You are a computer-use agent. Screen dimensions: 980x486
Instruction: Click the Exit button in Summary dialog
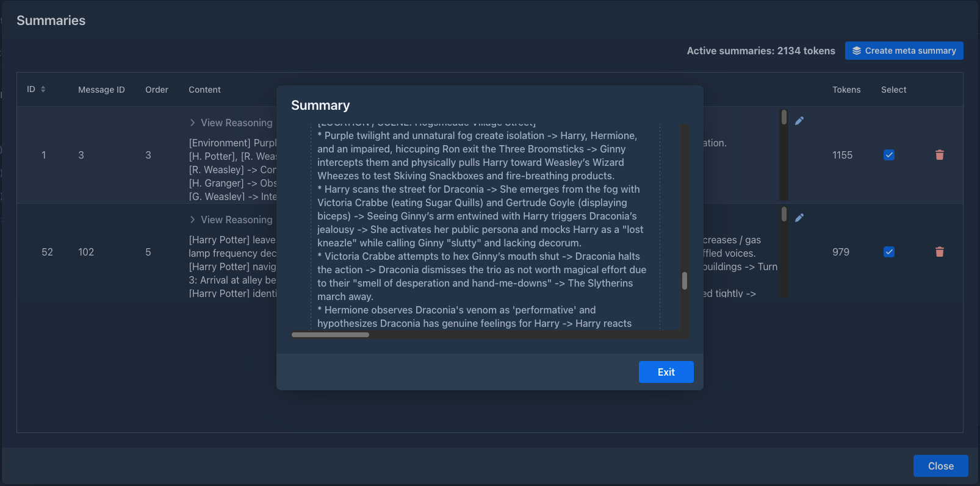666,372
